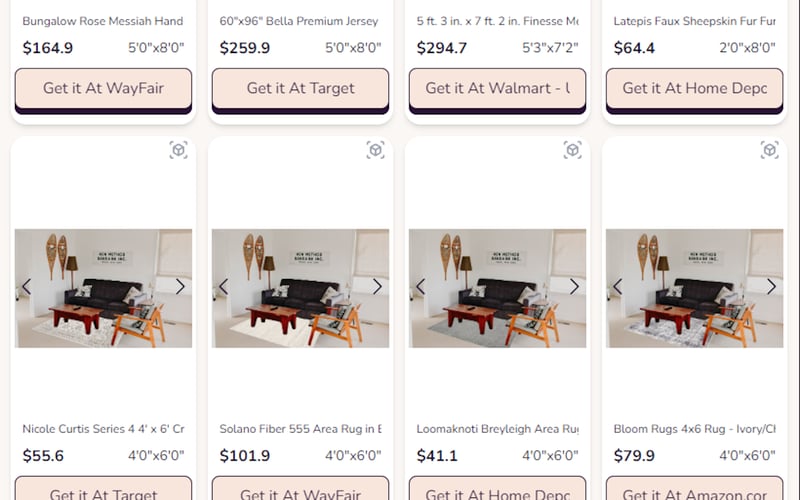Screen dimensions: 800x500
Task: Click Get it At Target for Bella Premium Jersey
Action: [300, 88]
